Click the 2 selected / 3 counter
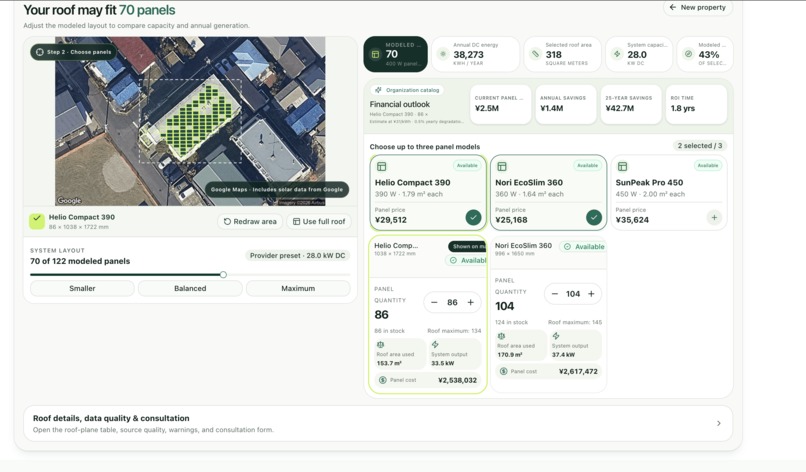 tap(700, 146)
